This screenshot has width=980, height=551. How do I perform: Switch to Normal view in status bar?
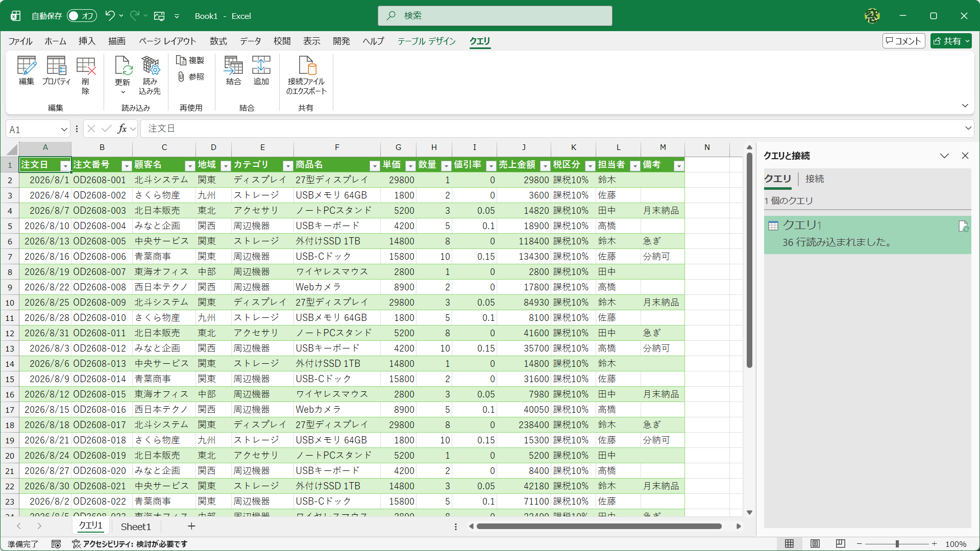(789, 544)
